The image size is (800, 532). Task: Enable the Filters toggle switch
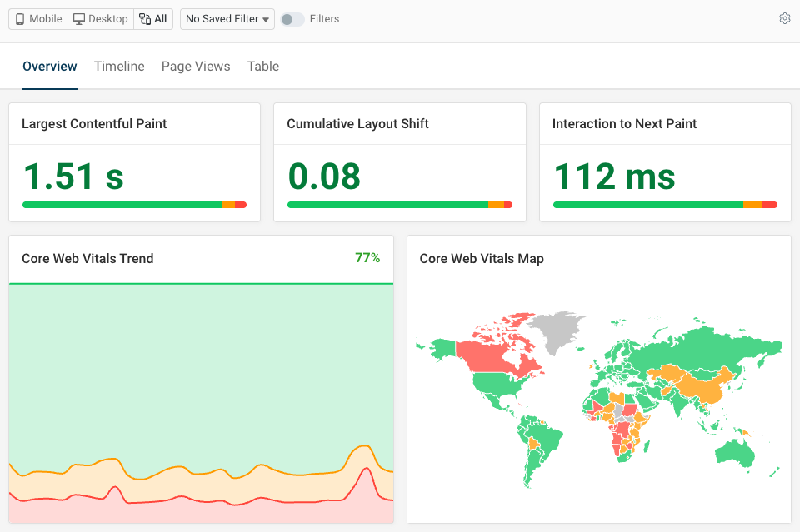coord(293,18)
